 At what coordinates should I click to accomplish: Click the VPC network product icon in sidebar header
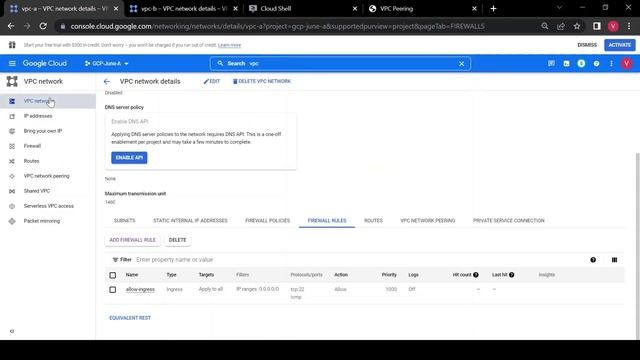(x=12, y=81)
